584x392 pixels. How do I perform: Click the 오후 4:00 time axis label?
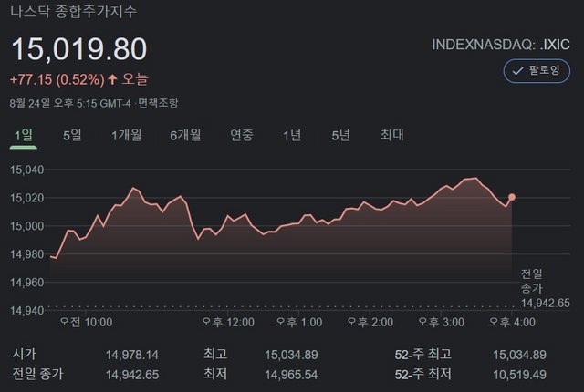(512, 322)
